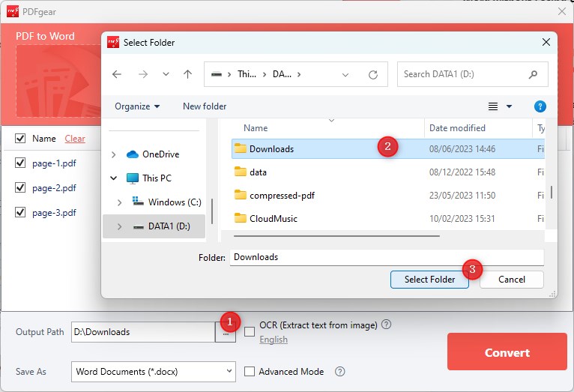Click the PDFgear logo in title bar

[x=13, y=11]
